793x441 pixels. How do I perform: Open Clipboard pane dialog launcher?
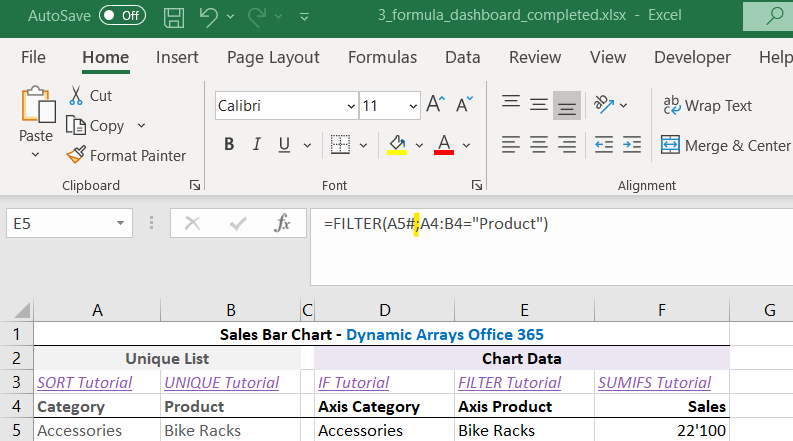[195, 185]
